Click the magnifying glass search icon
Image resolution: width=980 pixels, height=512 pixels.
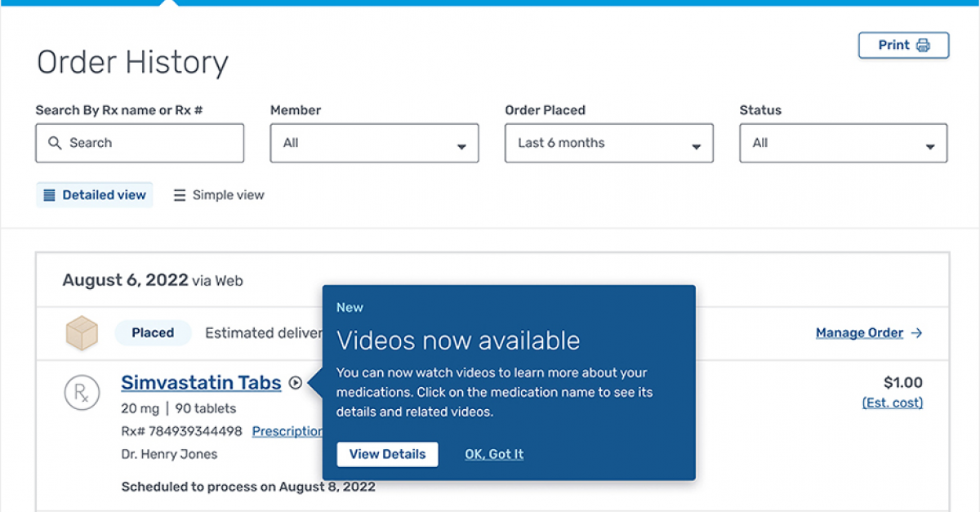(x=55, y=143)
